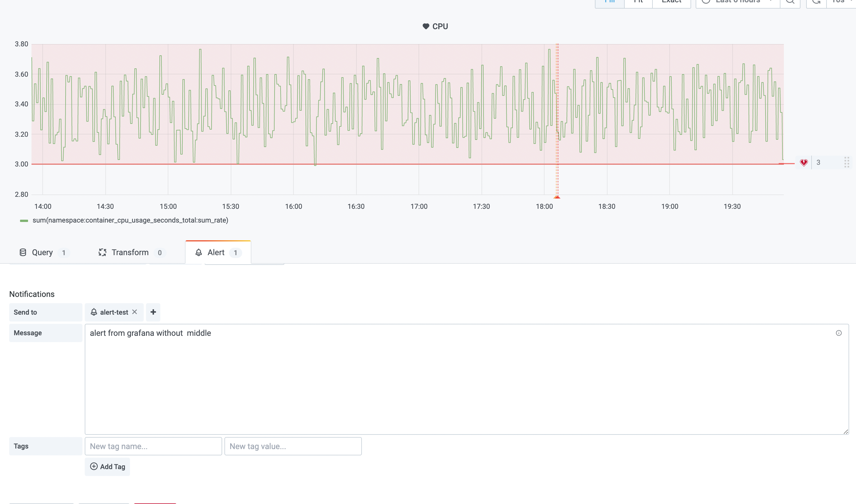Click the Alert count badge 1
Viewport: 856px width, 504px height.
pos(236,253)
